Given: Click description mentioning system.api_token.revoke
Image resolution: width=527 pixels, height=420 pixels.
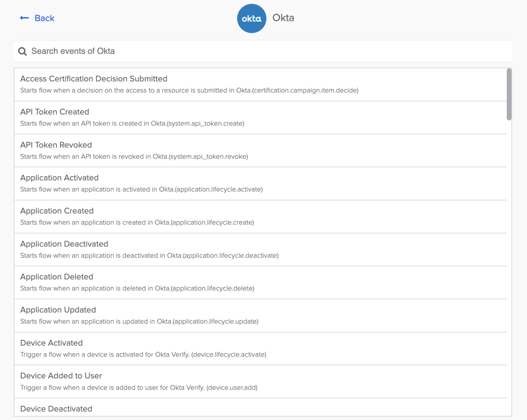Looking at the screenshot, I should [134, 156].
